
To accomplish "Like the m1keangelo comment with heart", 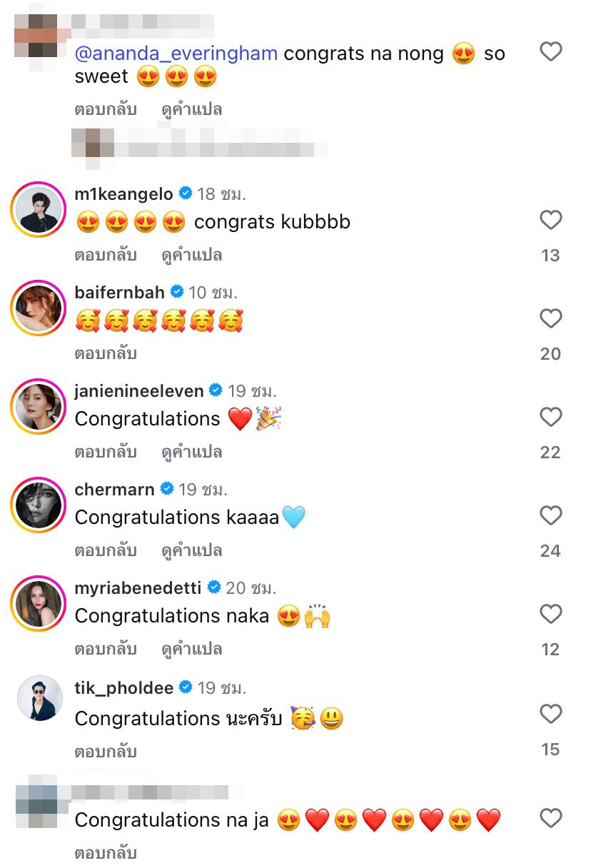I will [550, 221].
